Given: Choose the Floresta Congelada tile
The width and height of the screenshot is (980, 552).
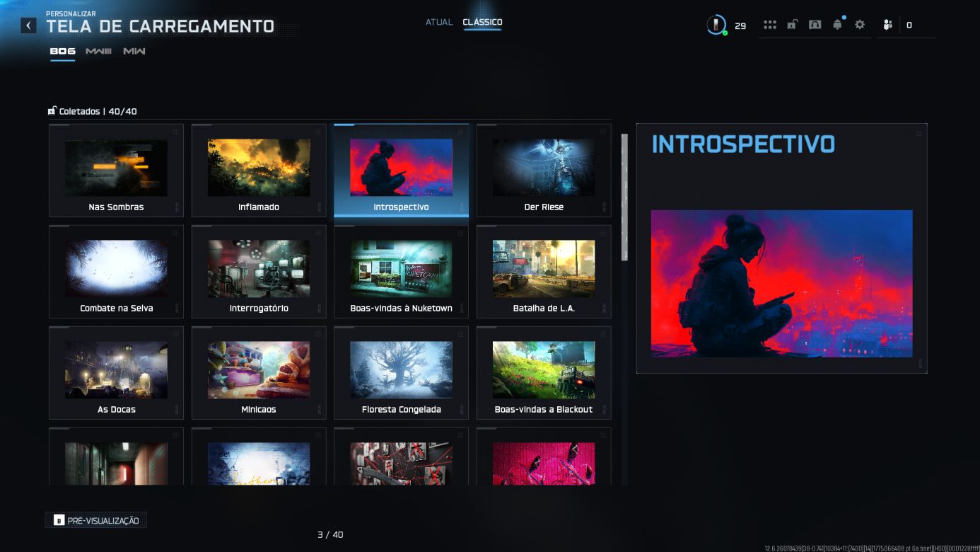Looking at the screenshot, I should click(401, 373).
